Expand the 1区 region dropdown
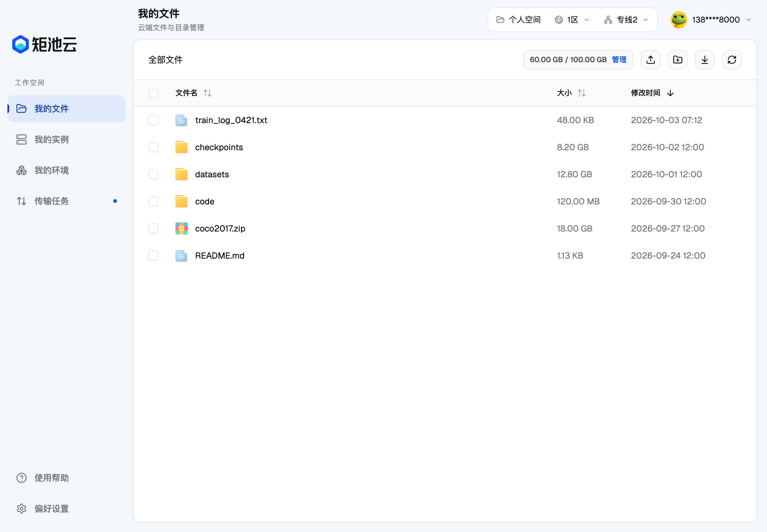 pos(572,20)
